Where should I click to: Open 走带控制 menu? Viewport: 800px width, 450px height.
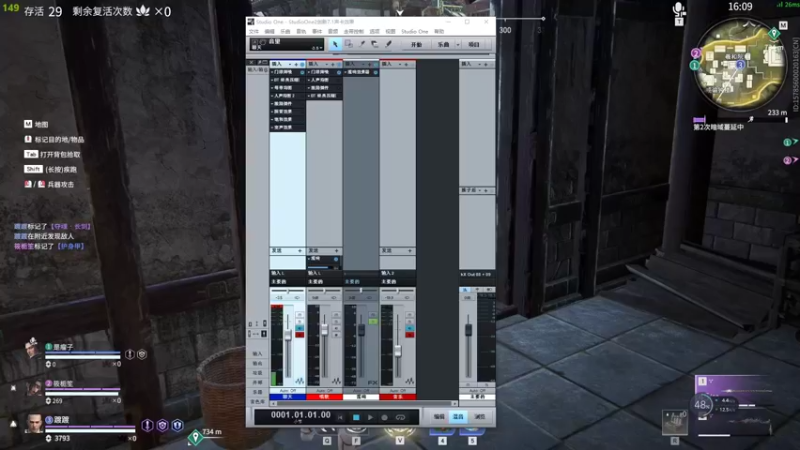[354, 32]
